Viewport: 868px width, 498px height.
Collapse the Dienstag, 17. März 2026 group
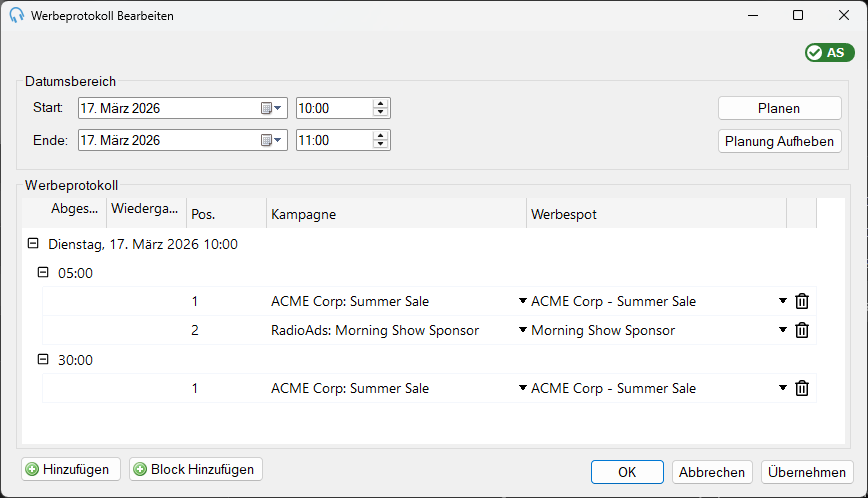[x=33, y=243]
